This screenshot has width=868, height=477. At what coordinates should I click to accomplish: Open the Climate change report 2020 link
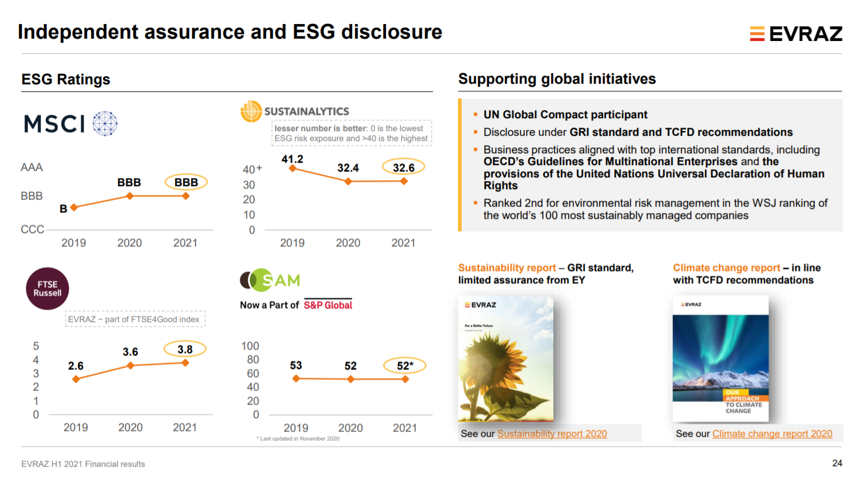(x=772, y=434)
